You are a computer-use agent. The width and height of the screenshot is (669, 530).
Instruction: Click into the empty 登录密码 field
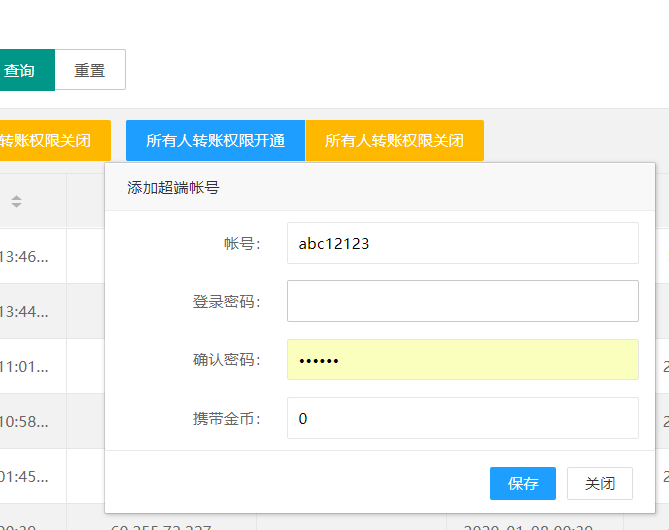462,301
